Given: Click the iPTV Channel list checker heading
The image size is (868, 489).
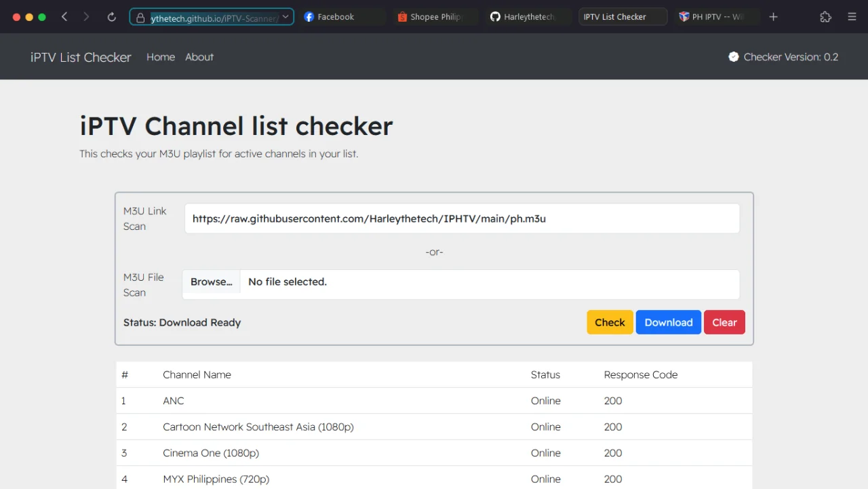Looking at the screenshot, I should click(x=236, y=126).
